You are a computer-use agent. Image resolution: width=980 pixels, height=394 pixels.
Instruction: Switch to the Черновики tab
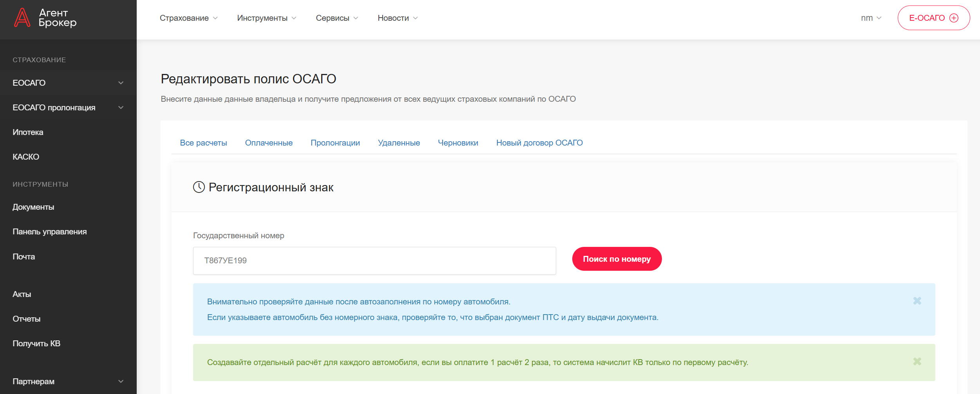click(458, 143)
